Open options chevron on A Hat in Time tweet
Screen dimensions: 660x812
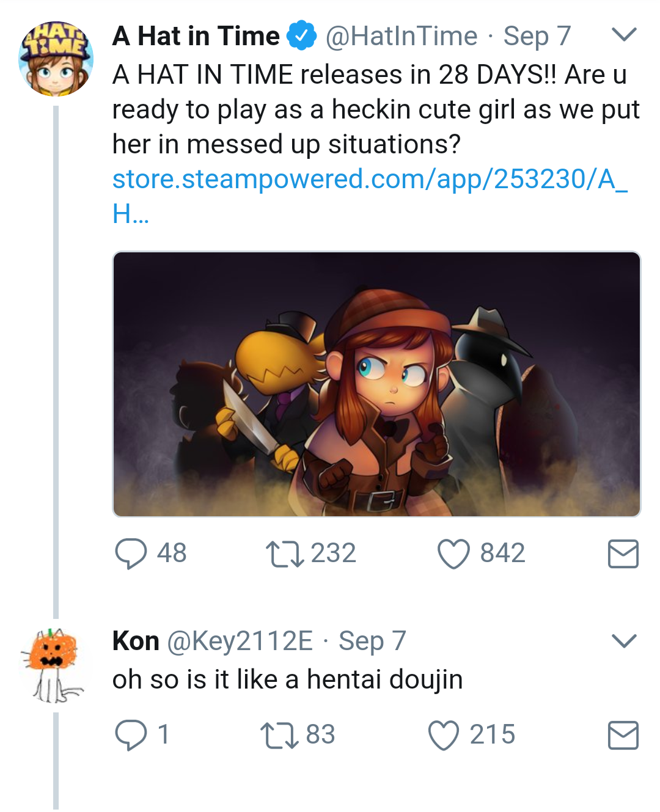[624, 35]
